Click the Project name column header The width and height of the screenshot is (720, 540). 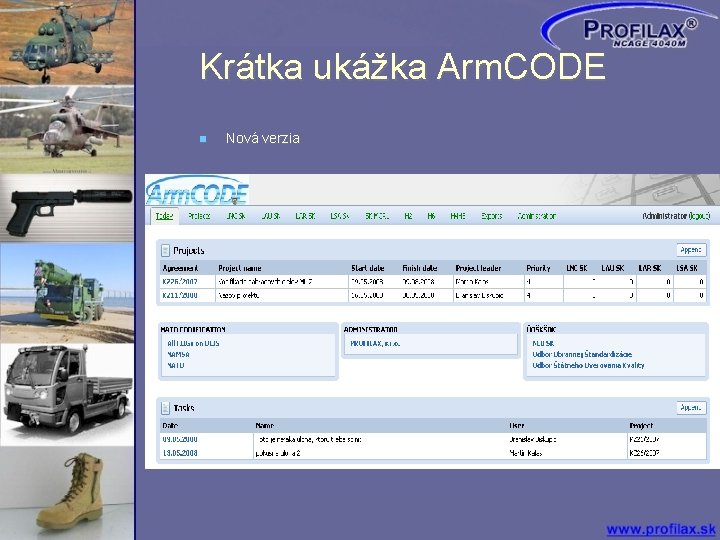coord(240,268)
